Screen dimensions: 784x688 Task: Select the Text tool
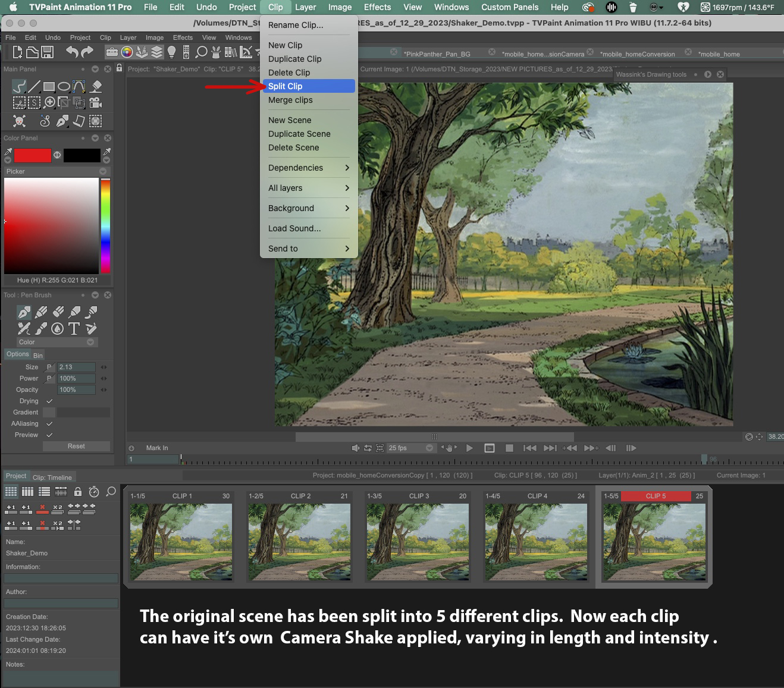[x=74, y=328]
